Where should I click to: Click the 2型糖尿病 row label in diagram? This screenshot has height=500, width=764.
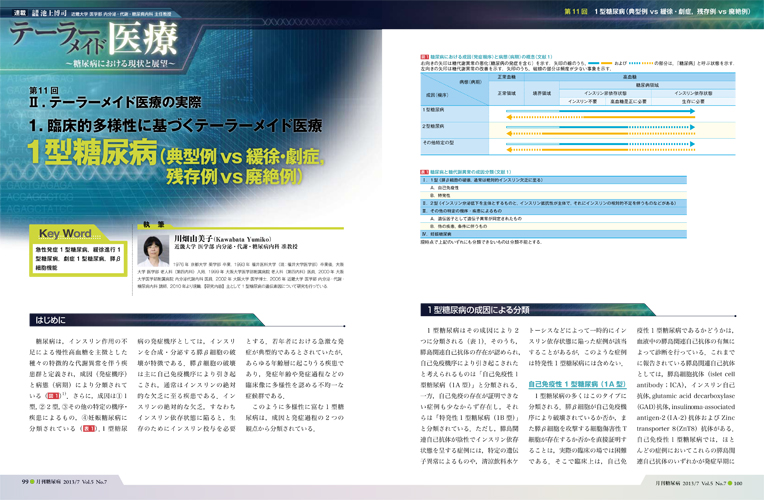pyautogui.click(x=433, y=126)
